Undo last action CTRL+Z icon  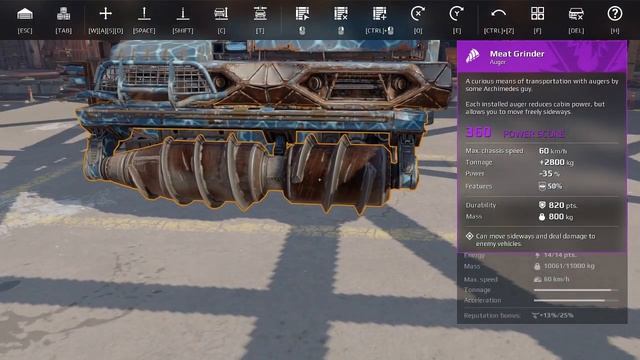point(498,14)
